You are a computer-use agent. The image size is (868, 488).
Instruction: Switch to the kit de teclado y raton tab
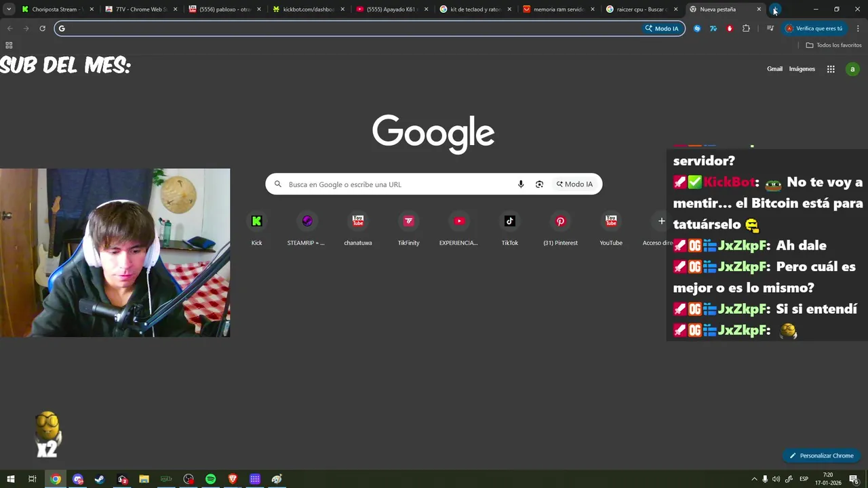[x=475, y=9]
